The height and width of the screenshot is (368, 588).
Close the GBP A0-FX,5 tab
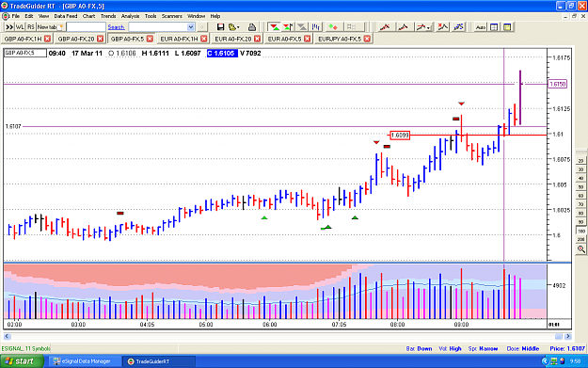pyautogui.click(x=150, y=39)
